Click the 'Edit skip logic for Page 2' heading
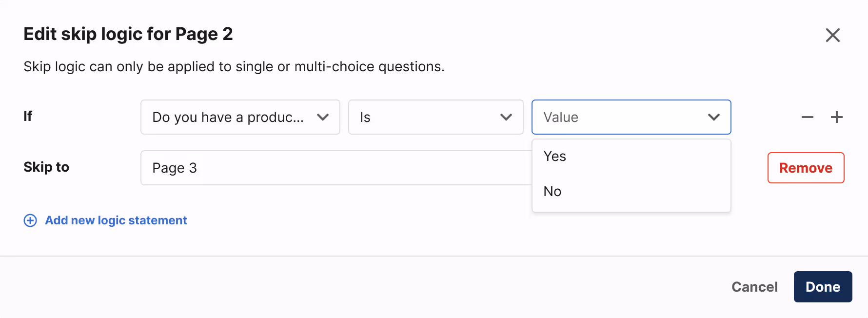 [128, 34]
